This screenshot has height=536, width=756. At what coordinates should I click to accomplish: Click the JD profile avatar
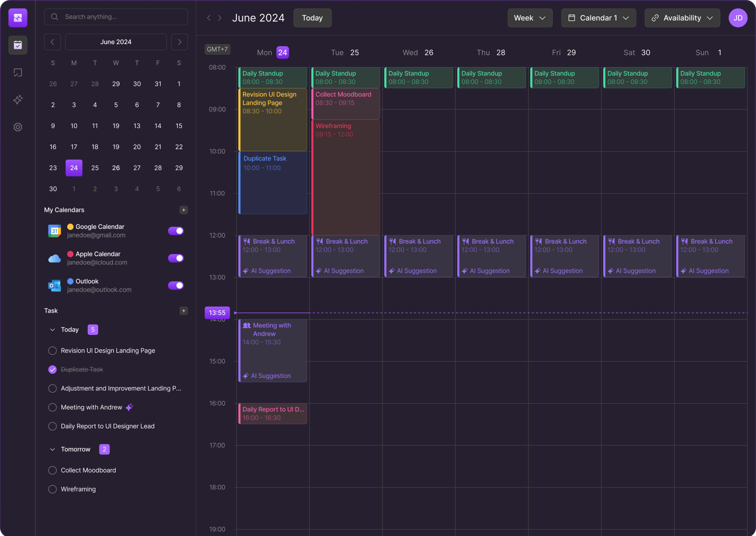click(738, 18)
